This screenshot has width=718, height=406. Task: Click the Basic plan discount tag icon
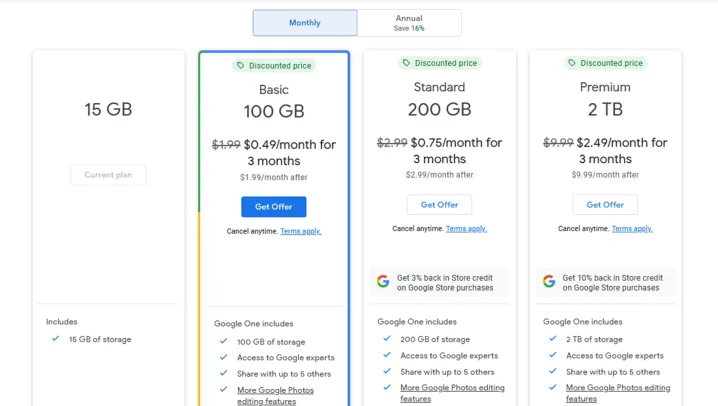[240, 66]
